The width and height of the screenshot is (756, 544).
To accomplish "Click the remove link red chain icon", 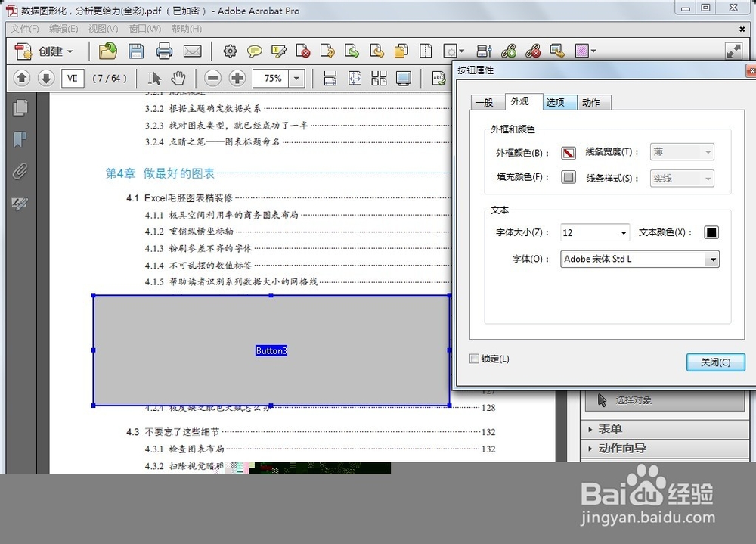I will (x=533, y=51).
